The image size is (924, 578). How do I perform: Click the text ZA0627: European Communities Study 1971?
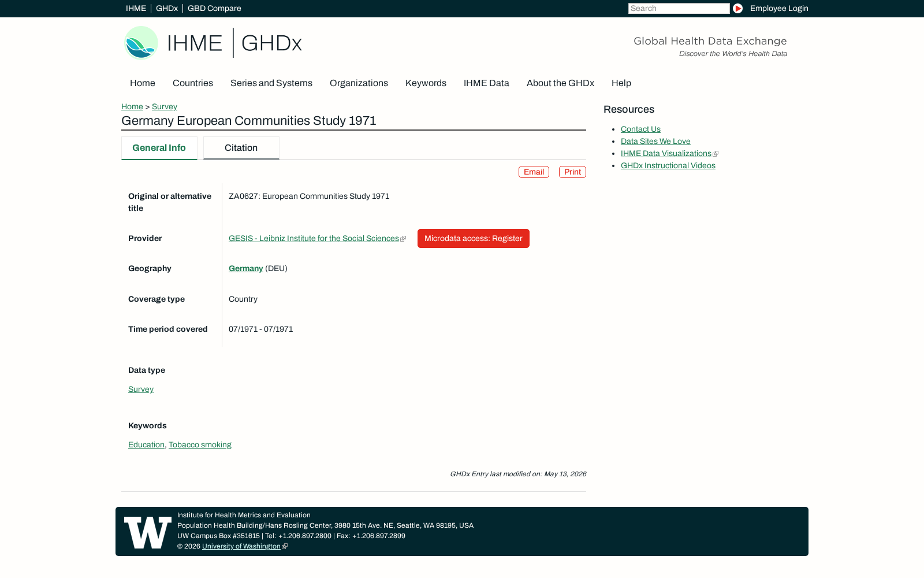(309, 196)
